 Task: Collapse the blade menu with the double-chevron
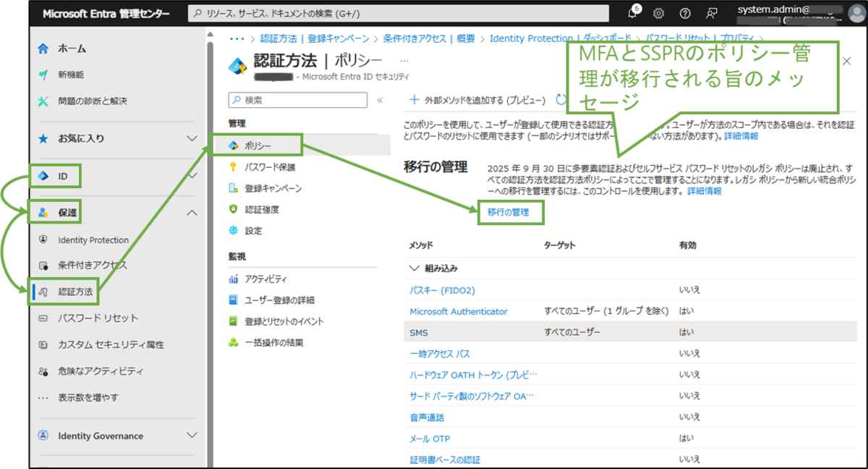coord(380,101)
